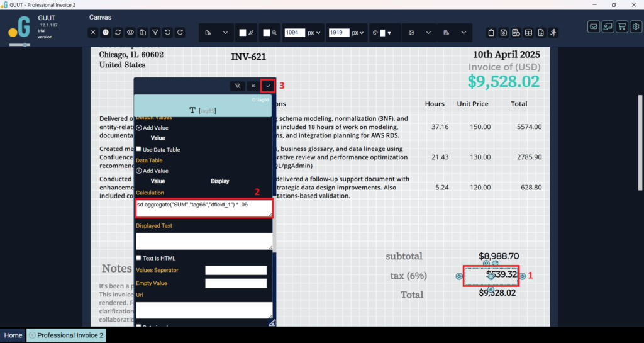Click the envelope mail icon
The image size is (644, 343).
point(593,26)
